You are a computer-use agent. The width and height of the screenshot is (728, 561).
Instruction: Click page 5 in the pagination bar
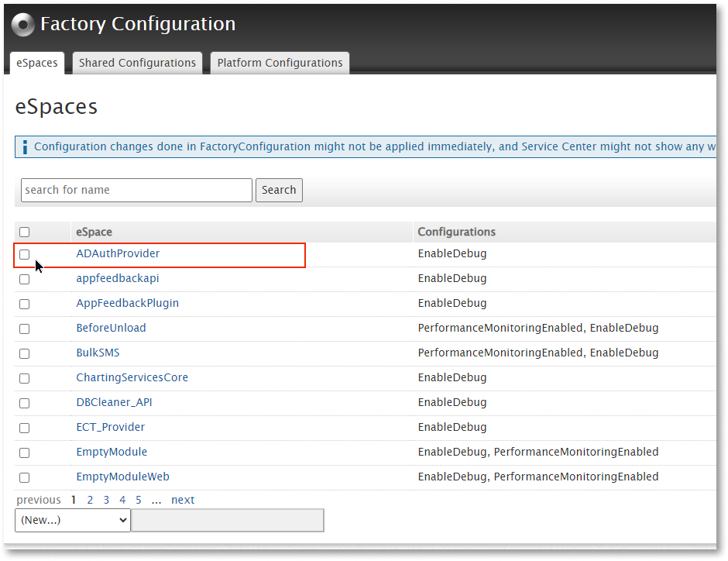tap(138, 500)
